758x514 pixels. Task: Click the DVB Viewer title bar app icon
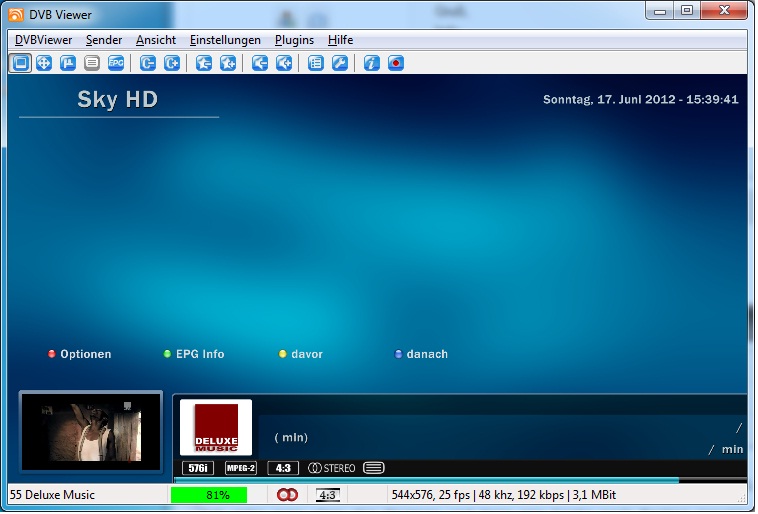click(x=16, y=15)
